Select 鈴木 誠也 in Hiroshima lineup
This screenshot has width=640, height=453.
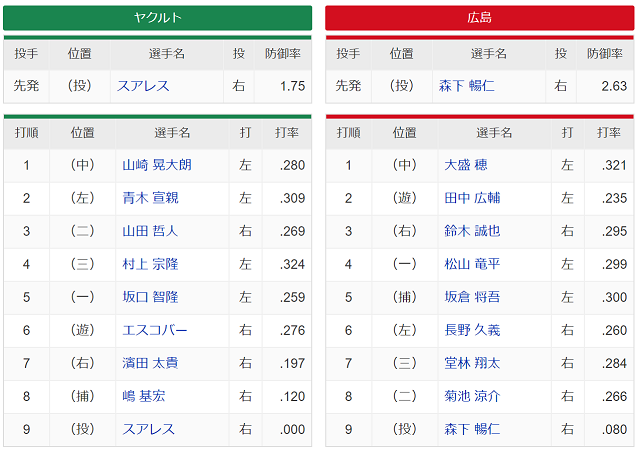[x=472, y=231]
